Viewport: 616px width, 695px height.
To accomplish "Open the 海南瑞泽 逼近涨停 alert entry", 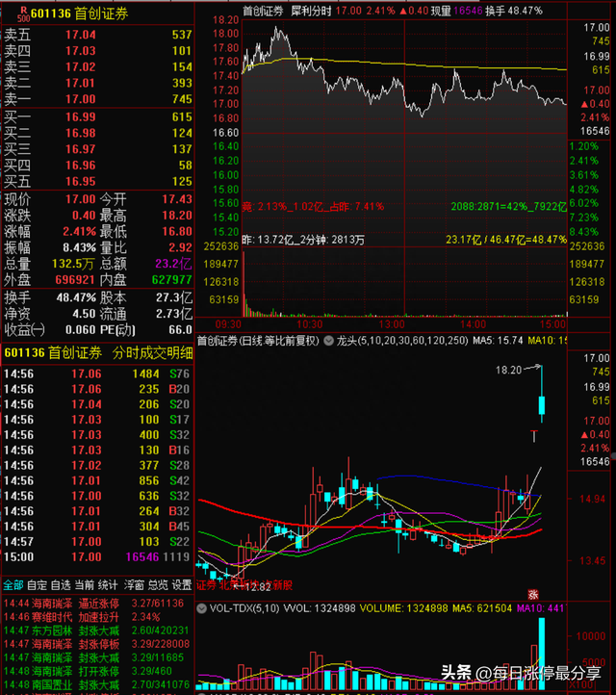I will coord(96,603).
